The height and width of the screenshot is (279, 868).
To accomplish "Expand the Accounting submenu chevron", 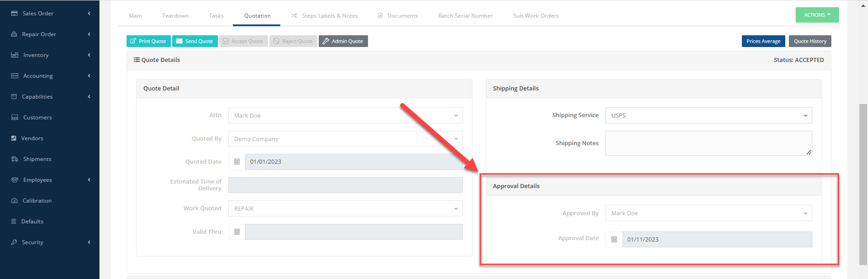I will click(89, 76).
